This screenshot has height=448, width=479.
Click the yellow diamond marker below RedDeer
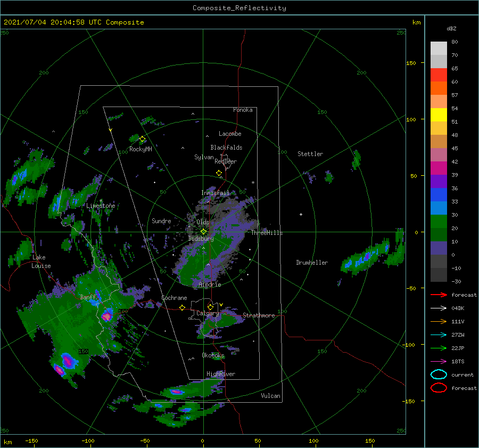click(219, 173)
